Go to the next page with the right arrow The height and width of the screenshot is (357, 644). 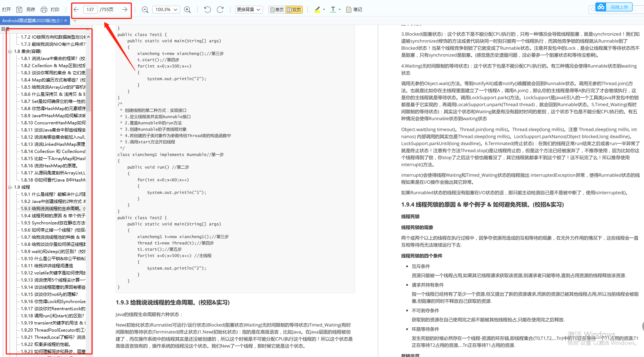[x=124, y=10]
